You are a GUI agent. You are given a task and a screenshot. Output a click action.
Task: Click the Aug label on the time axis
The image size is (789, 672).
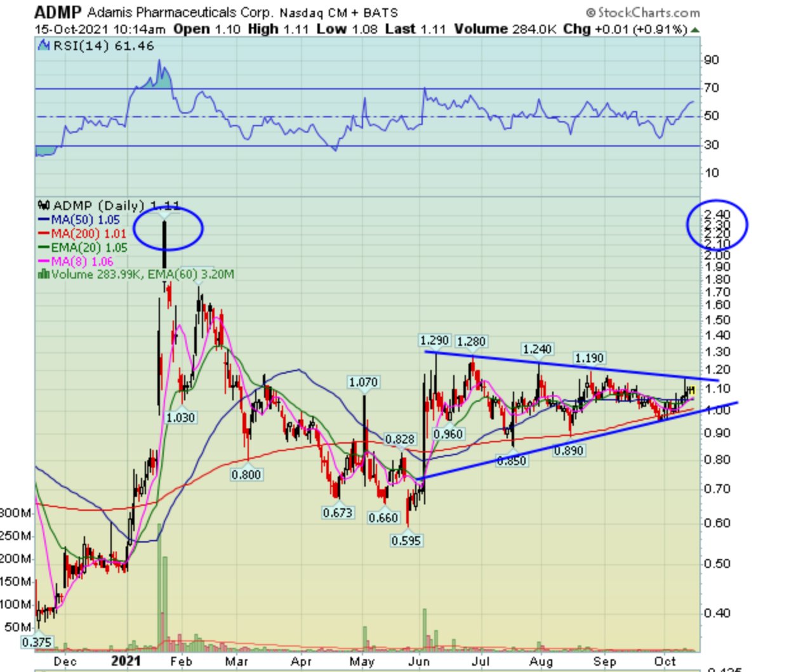pos(541,661)
